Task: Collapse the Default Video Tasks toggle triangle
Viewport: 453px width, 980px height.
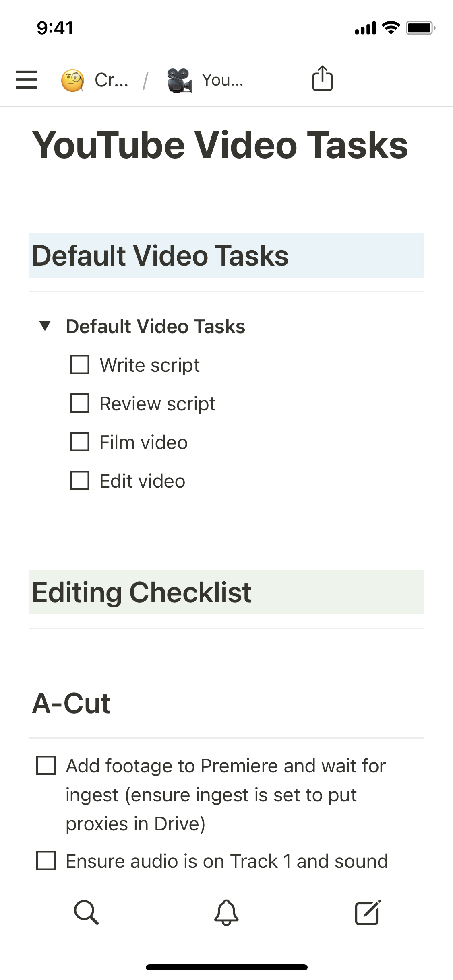Action: [x=45, y=326]
